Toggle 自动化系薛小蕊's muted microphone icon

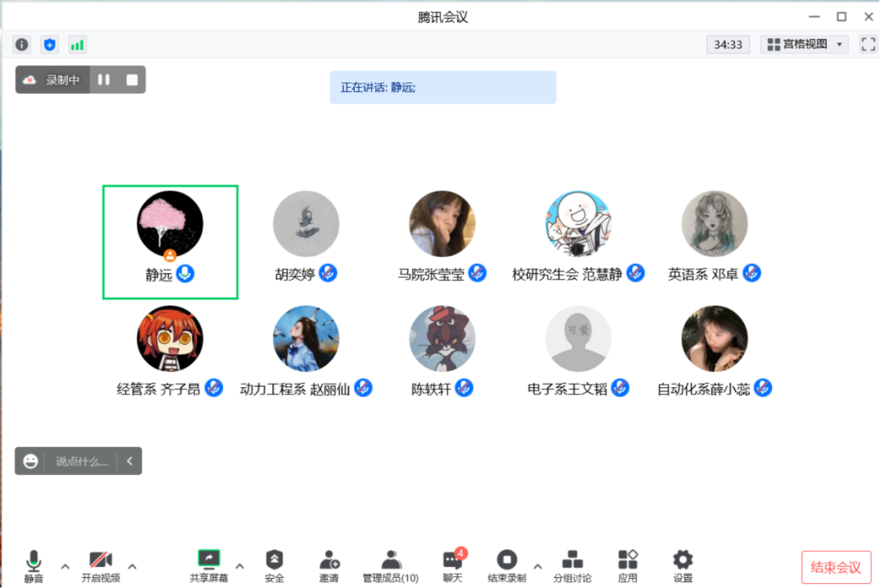(x=763, y=388)
